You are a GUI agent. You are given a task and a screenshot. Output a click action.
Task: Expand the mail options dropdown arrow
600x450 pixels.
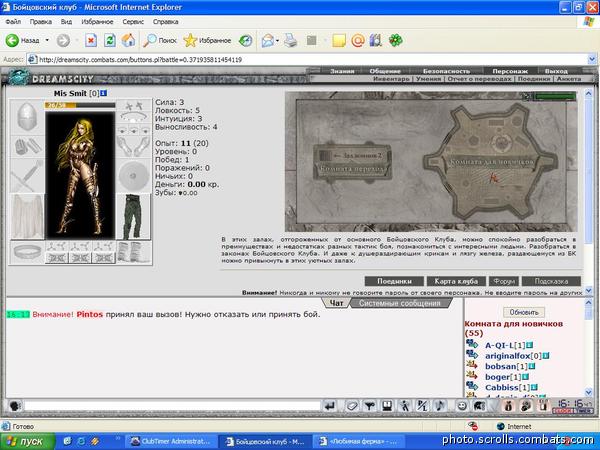(277, 40)
